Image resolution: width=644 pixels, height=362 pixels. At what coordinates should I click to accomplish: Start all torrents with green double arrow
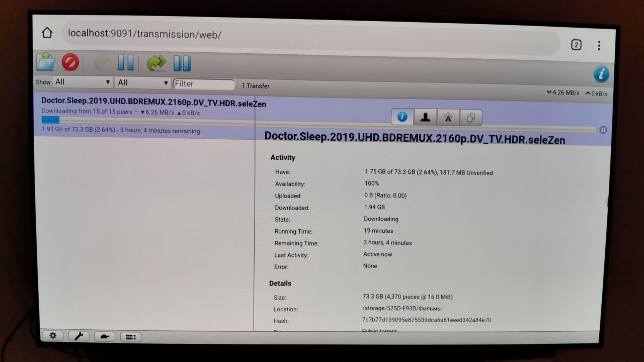click(156, 63)
